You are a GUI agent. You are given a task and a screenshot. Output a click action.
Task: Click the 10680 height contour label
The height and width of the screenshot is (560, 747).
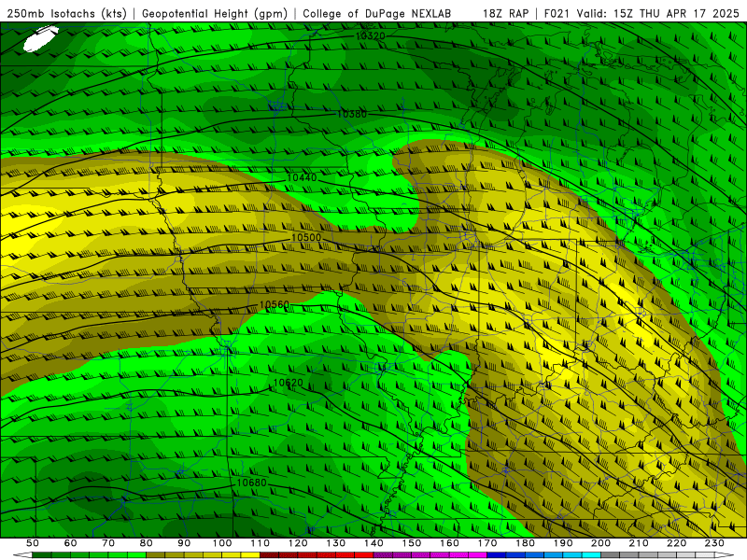click(251, 483)
